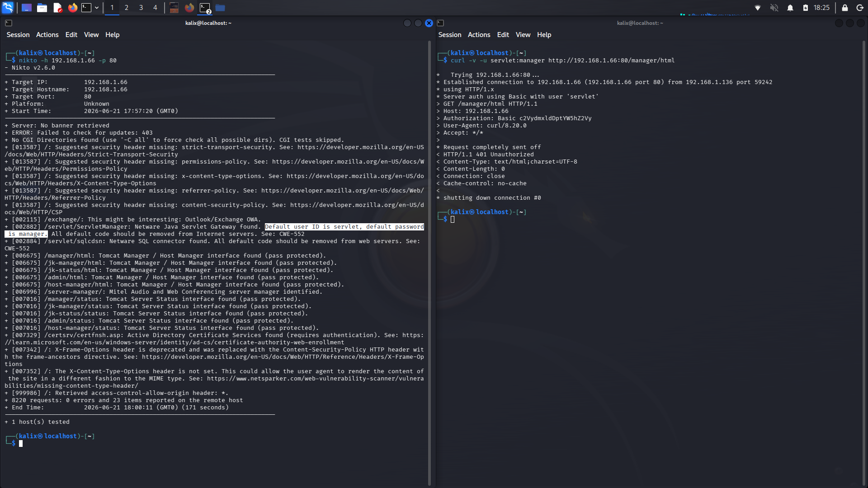Open Edit menu in left terminal

point(71,35)
